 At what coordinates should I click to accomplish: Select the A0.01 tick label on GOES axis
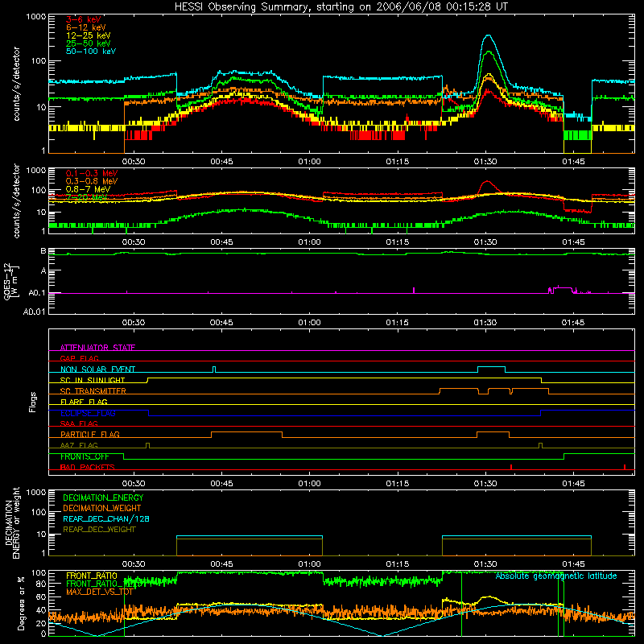[35, 312]
